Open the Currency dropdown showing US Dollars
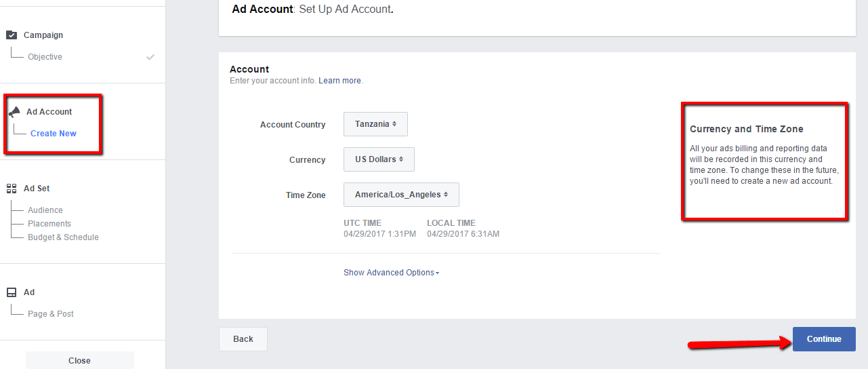This screenshot has width=868, height=369. (379, 159)
